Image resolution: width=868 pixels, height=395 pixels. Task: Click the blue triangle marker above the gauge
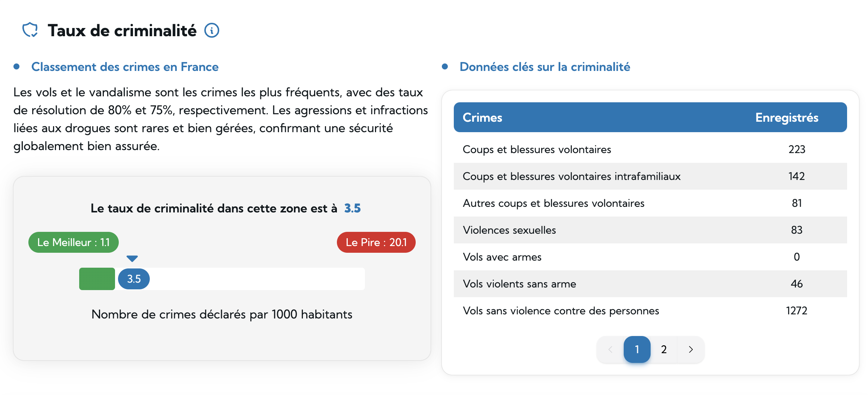[x=132, y=258]
